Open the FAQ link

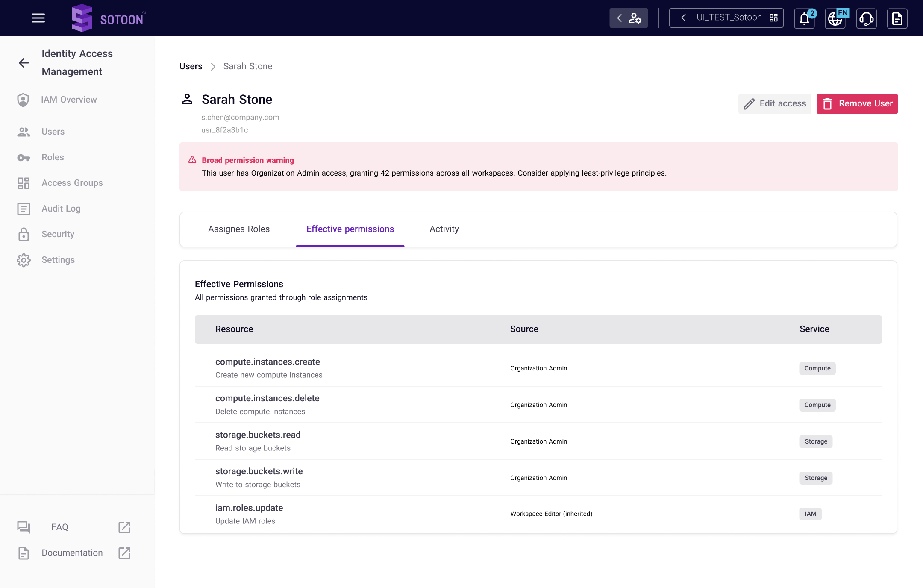[59, 527]
